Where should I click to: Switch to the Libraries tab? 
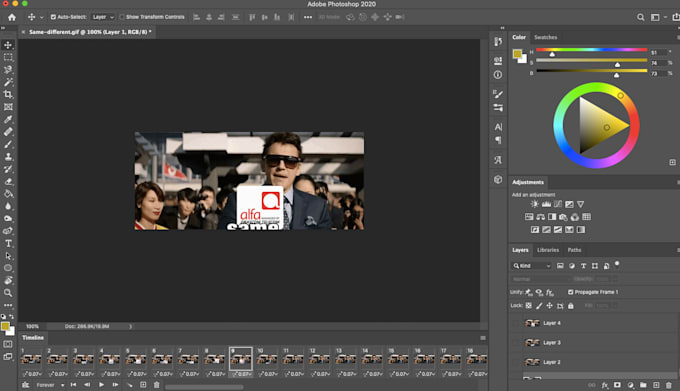548,250
